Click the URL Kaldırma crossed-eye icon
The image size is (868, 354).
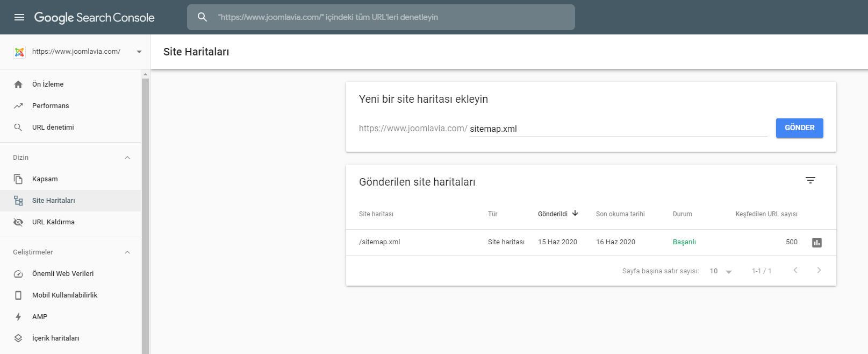(x=18, y=222)
